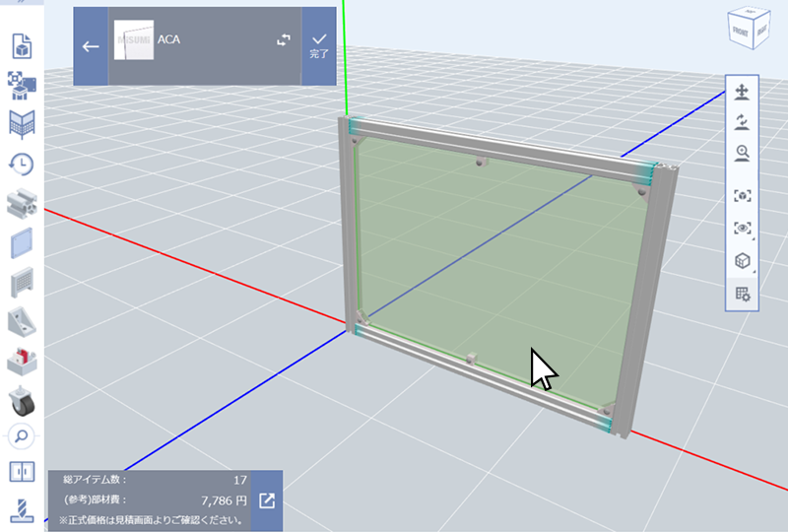
Task: Click the back arrow in the ACA panel
Action: [x=91, y=46]
